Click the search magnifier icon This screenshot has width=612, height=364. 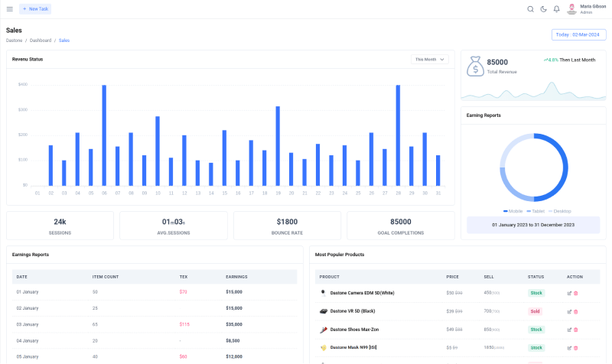click(531, 9)
